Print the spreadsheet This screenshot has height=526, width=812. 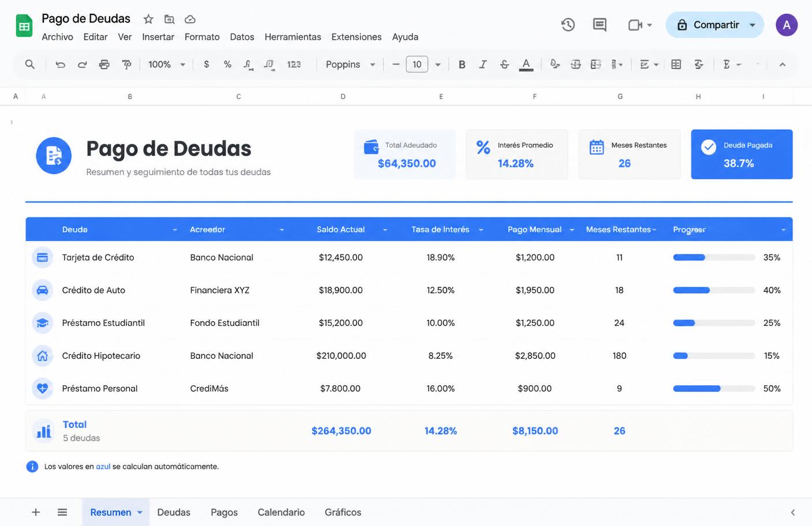coord(104,65)
